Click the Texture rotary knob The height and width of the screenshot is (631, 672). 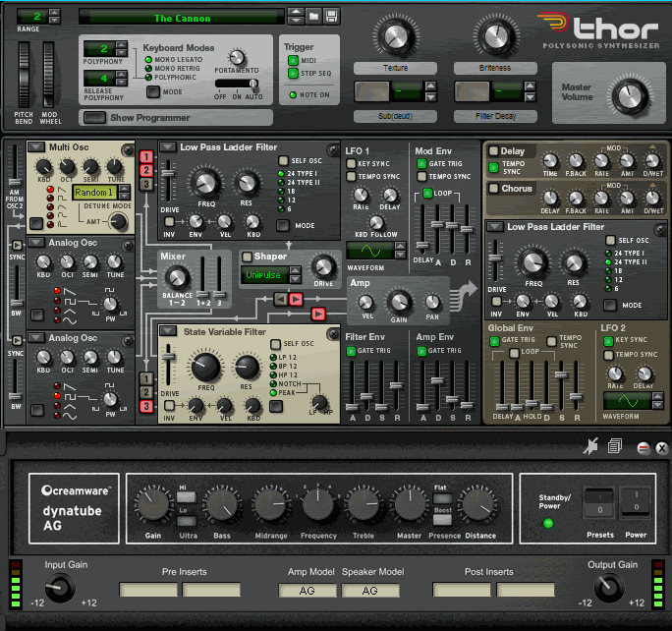pyautogui.click(x=396, y=36)
